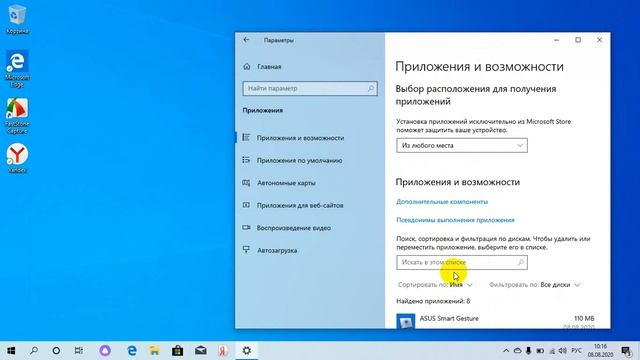640x360 pixels.
Task: Click OneDrive cloud tray icon
Action: point(517,351)
